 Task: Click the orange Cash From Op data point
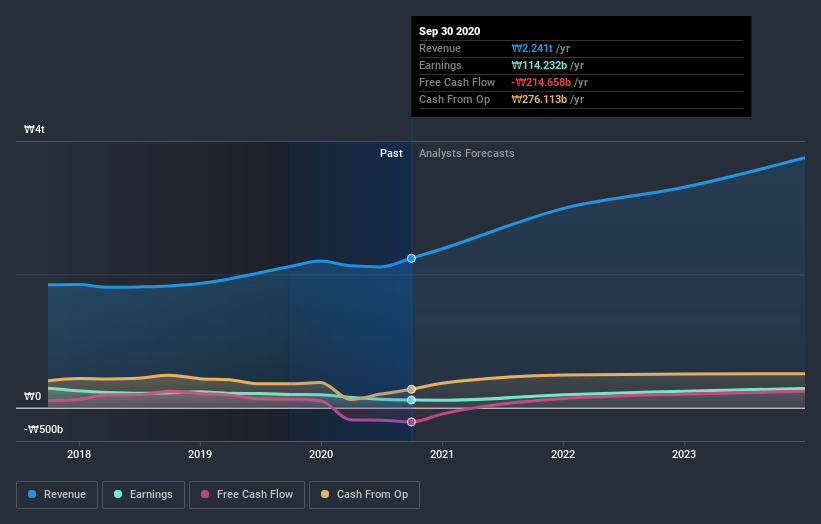(412, 389)
